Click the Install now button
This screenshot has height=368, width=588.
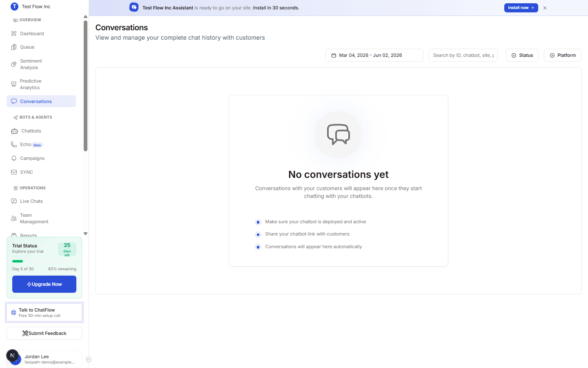[521, 8]
